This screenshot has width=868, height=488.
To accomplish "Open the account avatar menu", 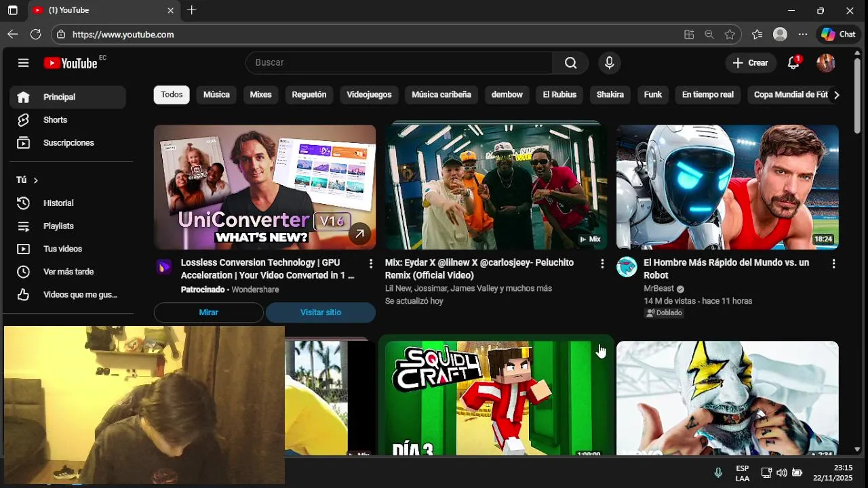I will (825, 63).
